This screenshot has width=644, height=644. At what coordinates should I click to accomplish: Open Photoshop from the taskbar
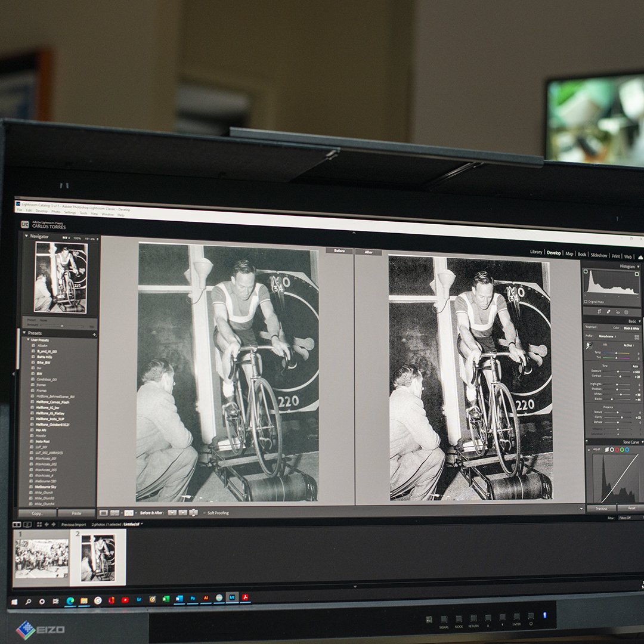tap(193, 599)
